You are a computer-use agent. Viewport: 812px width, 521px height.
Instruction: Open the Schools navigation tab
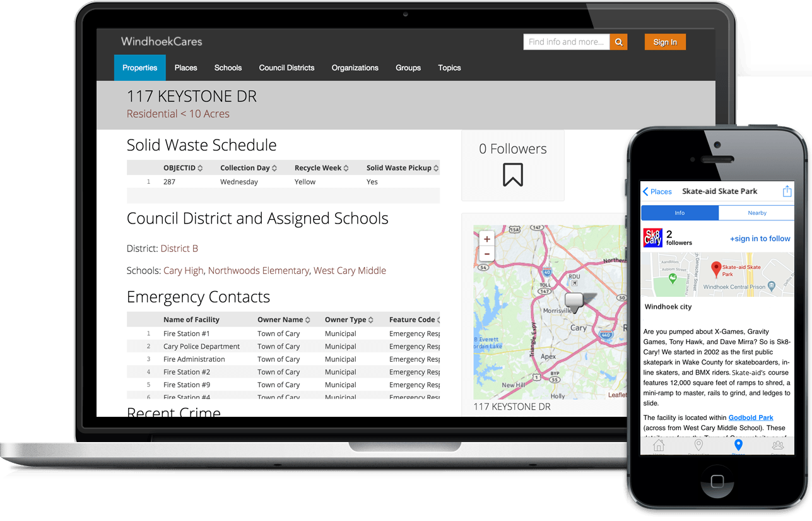pos(228,68)
